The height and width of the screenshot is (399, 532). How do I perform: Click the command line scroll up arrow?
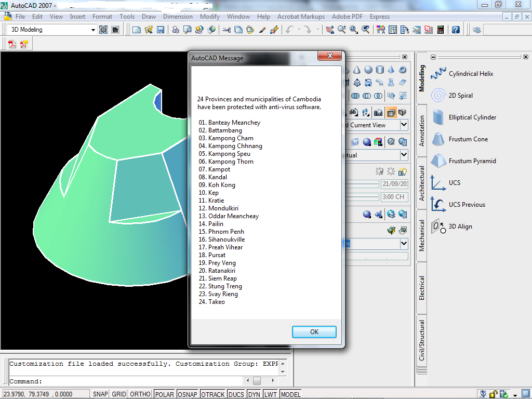pyautogui.click(x=283, y=363)
